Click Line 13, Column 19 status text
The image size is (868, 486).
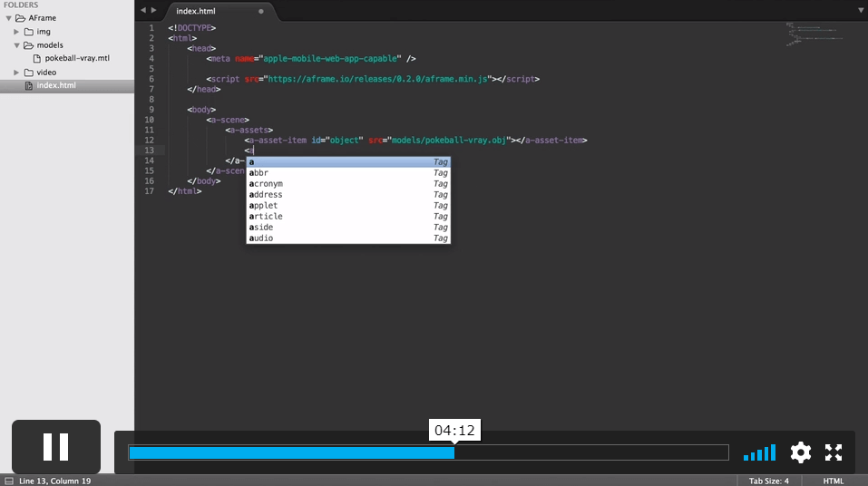(x=54, y=481)
